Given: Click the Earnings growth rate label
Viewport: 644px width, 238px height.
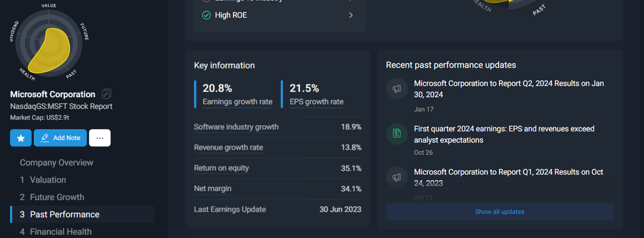Looking at the screenshot, I should (237, 102).
